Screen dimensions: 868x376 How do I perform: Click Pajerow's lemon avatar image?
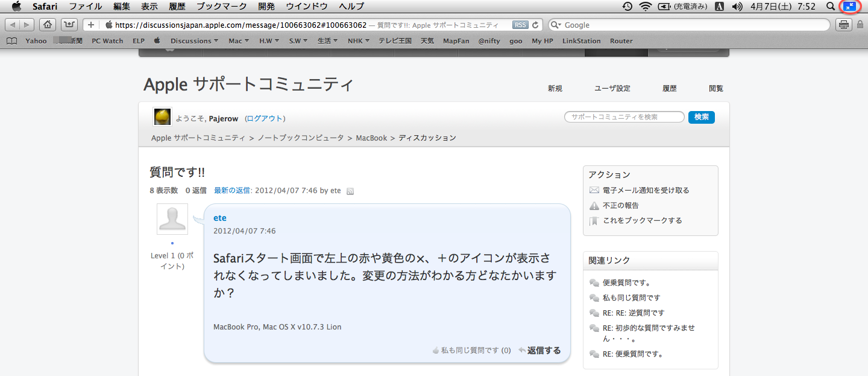tap(162, 116)
